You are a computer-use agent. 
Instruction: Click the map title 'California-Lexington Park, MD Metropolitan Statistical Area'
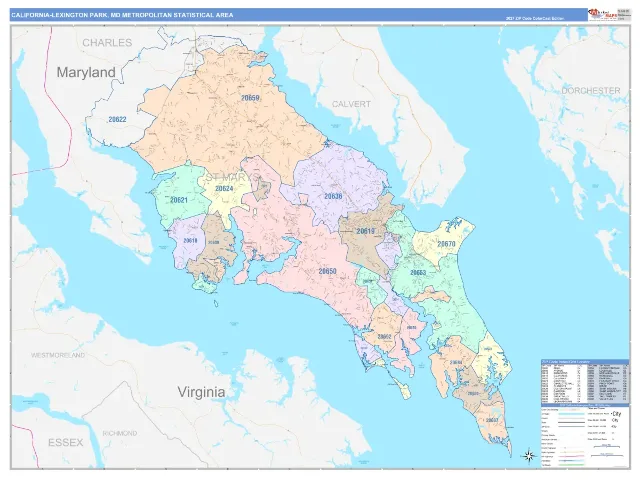[x=122, y=15]
